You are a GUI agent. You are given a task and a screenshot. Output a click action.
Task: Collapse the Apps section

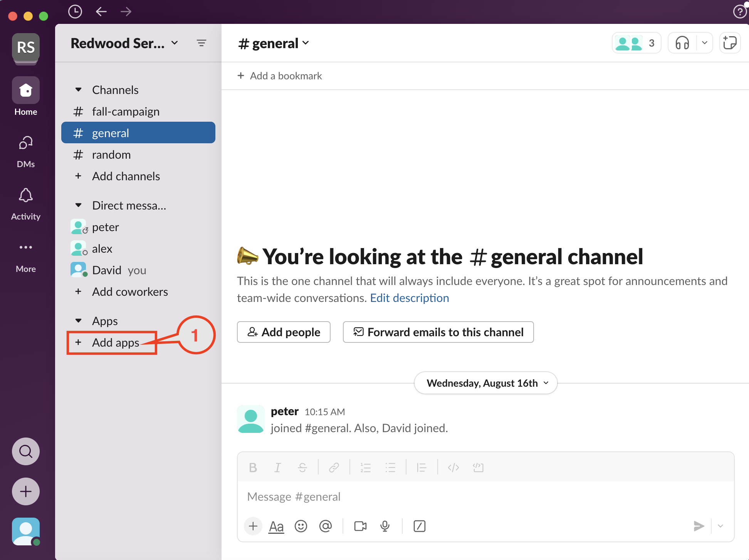[78, 321]
